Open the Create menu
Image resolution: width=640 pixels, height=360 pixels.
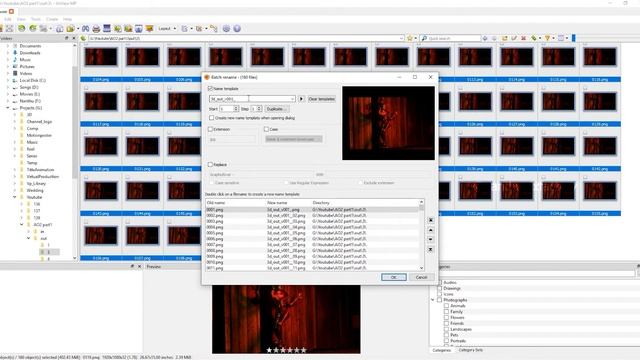[52, 19]
